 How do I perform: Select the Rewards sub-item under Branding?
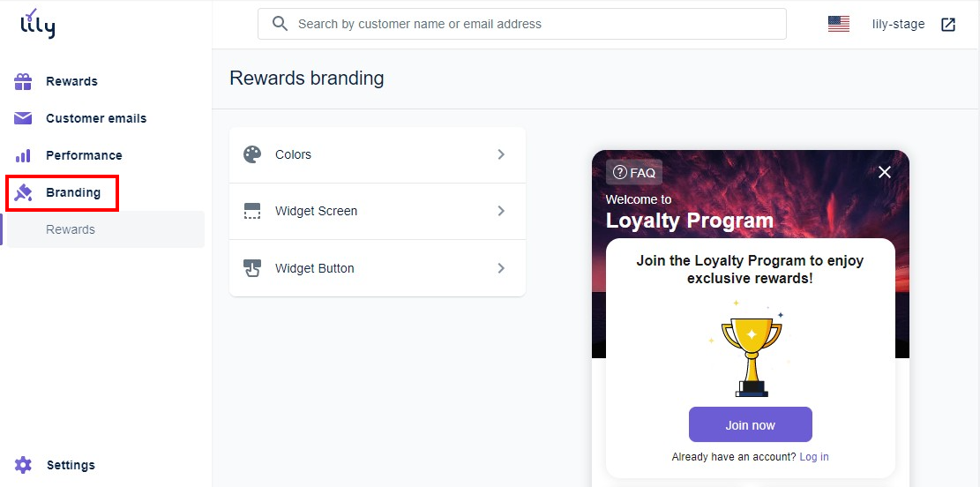tap(71, 229)
